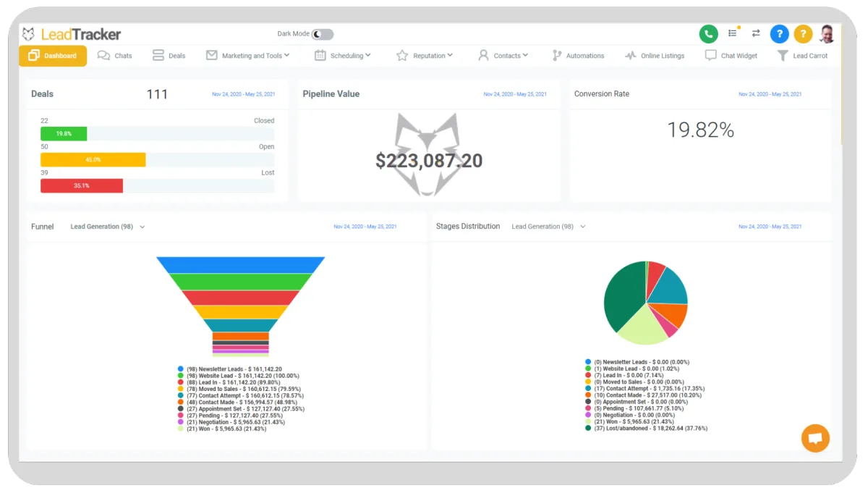868x488 pixels.
Task: Toggle funnel legend '(21) Won - $ 5,965.63 (21.43%)'
Action: 221,428
